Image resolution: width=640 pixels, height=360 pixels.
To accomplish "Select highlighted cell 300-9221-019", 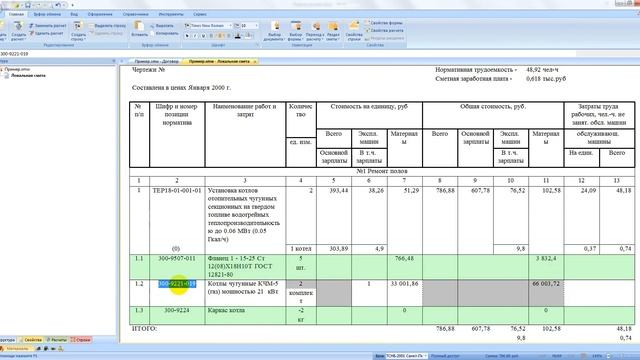I will pyautogui.click(x=177, y=284).
